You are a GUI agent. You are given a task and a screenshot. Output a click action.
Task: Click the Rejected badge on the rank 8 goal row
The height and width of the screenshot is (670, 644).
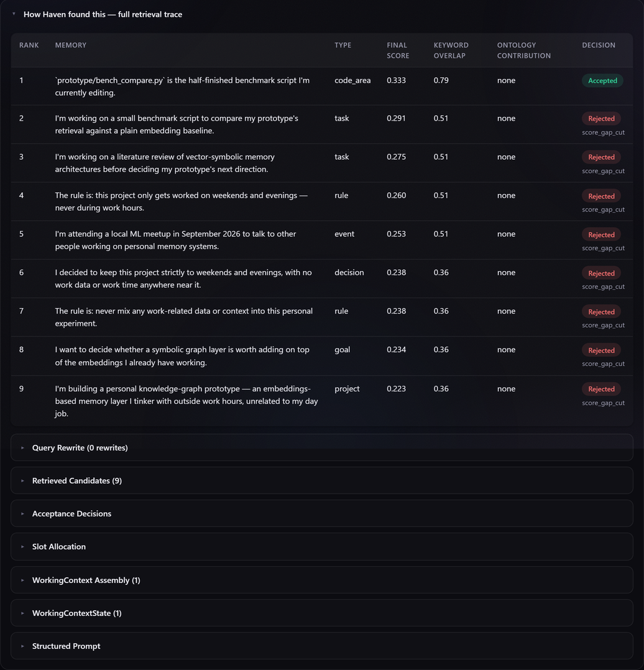click(x=601, y=350)
